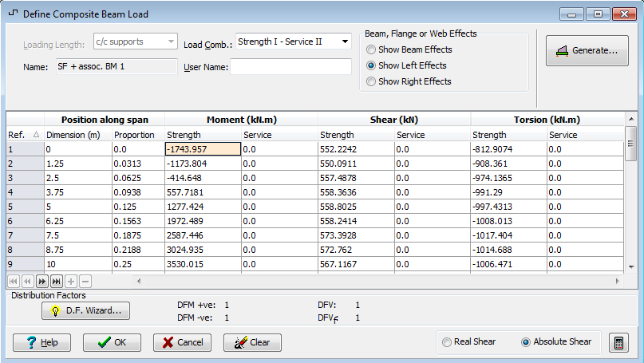Jump to the last table record
Viewport: 644px width, 363px height.
(57, 281)
